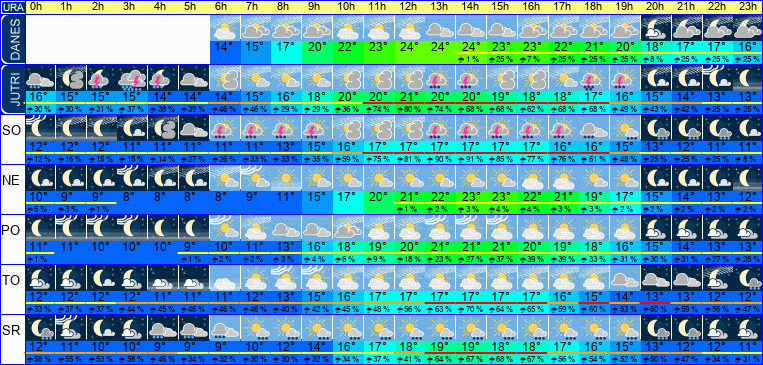Click the SR 6h rainy cloud icon
763x365 pixels.
pos(225,328)
